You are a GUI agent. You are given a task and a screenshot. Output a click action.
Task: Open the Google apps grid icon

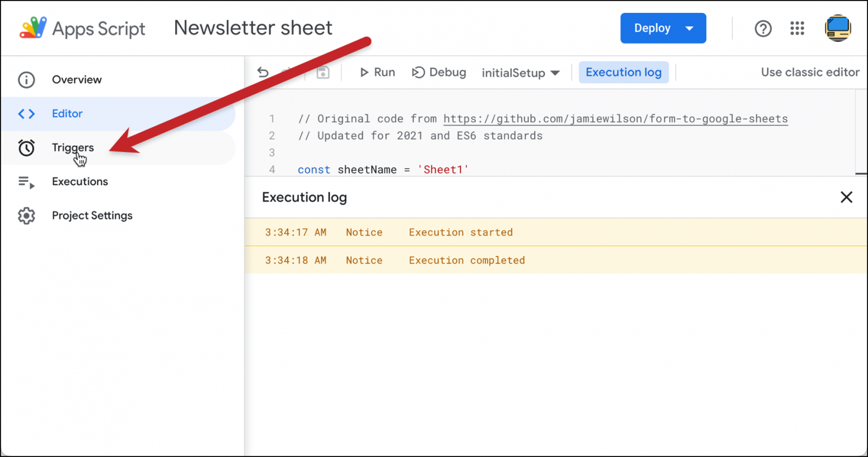pyautogui.click(x=797, y=28)
